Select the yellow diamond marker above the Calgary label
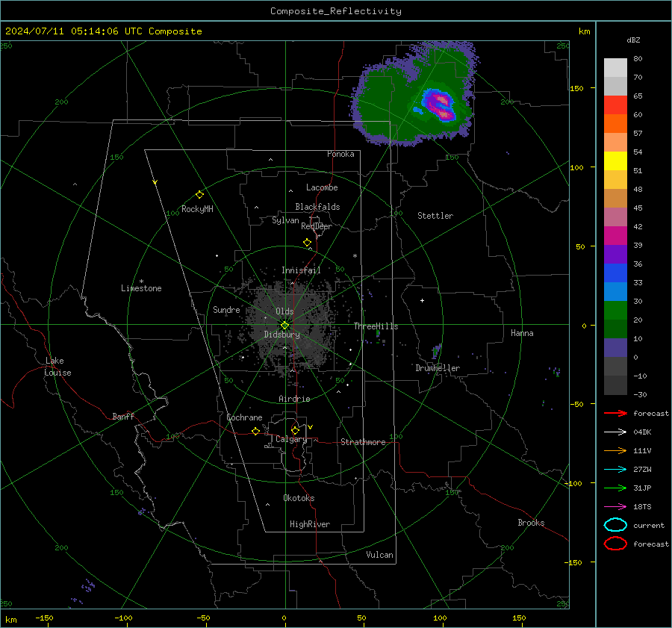This screenshot has height=628, width=672. [295, 430]
